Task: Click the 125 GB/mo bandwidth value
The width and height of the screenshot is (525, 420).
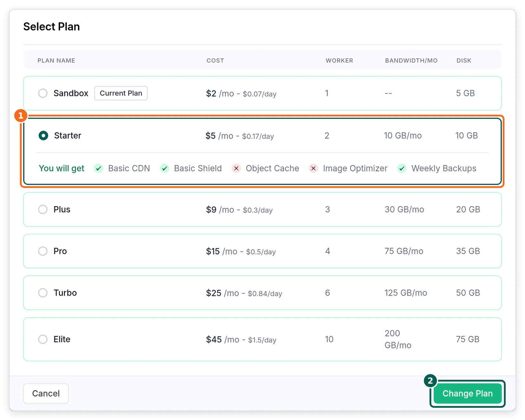Action: pos(406,293)
